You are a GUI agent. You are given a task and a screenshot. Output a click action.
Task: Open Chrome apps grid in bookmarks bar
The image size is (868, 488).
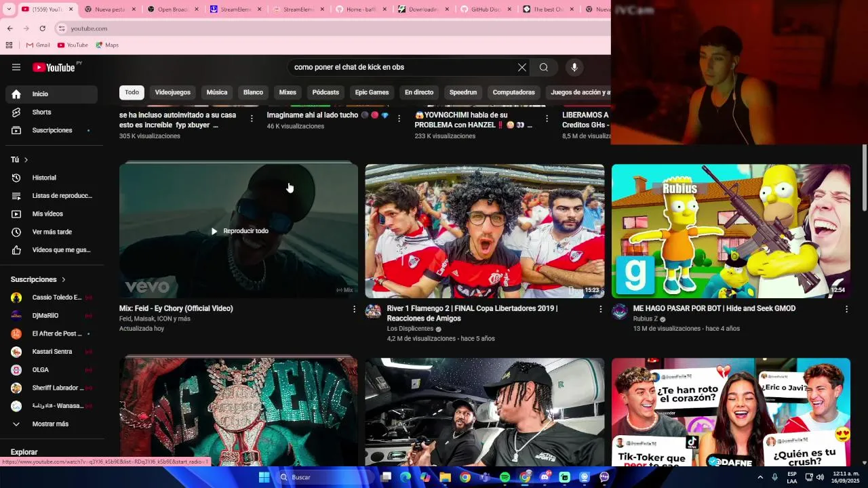point(9,45)
